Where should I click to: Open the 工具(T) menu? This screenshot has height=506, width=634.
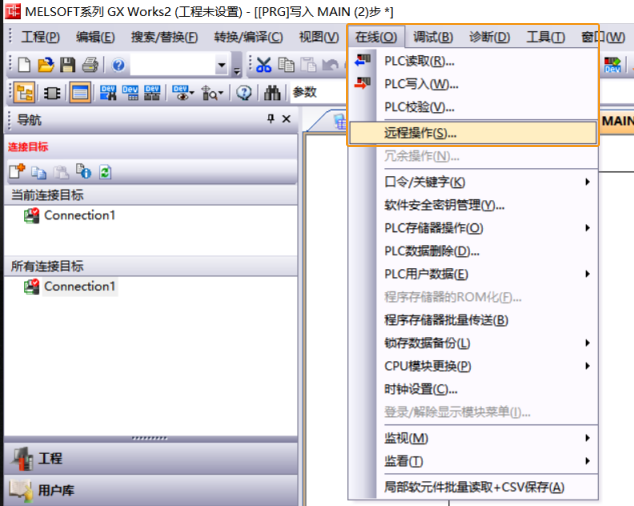pos(545,37)
